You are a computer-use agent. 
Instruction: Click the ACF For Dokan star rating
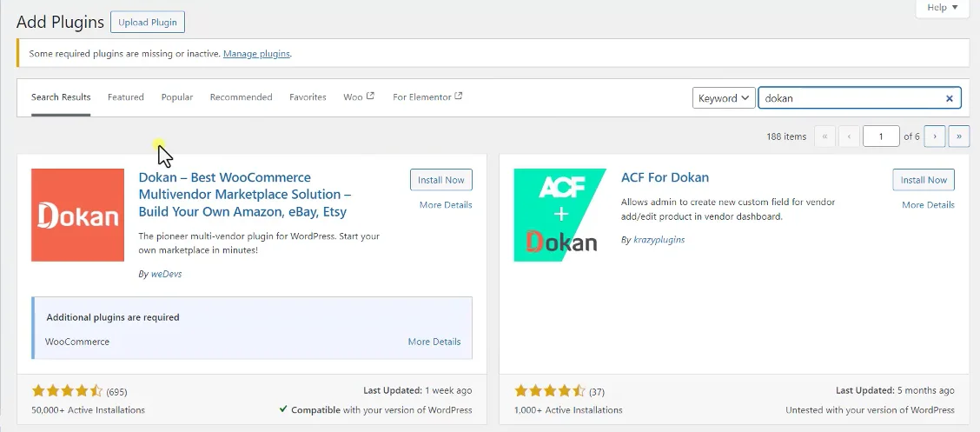pos(549,391)
